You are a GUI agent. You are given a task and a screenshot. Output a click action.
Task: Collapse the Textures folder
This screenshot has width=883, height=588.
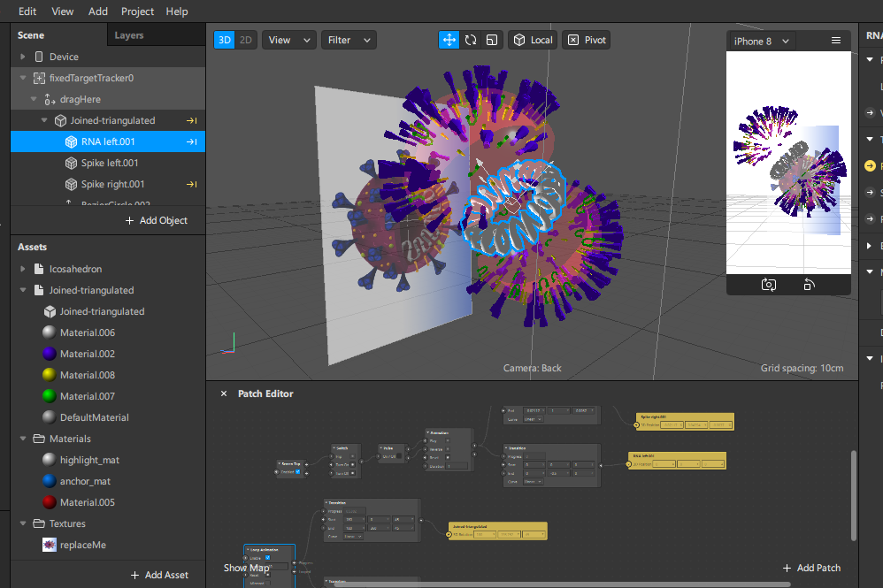click(22, 523)
